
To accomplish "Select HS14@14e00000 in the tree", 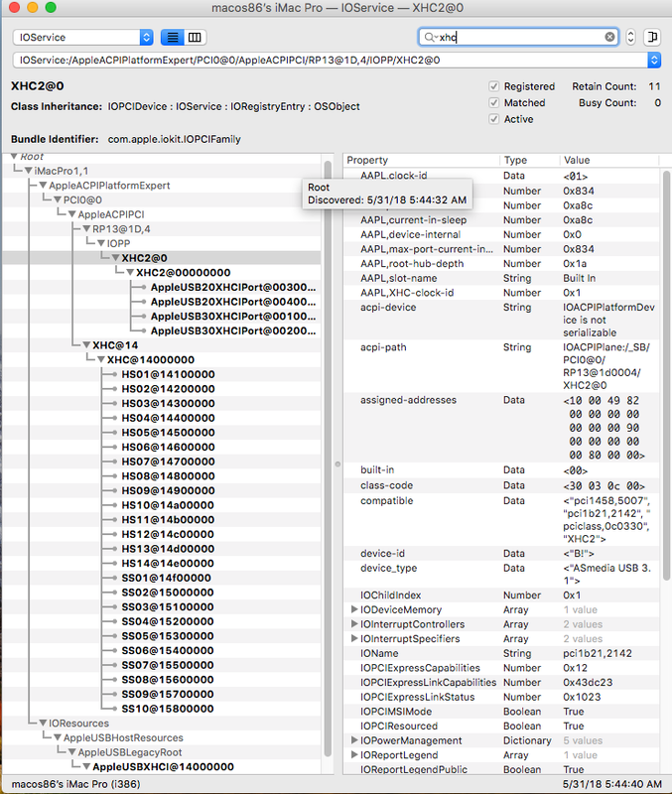I will pos(168,563).
